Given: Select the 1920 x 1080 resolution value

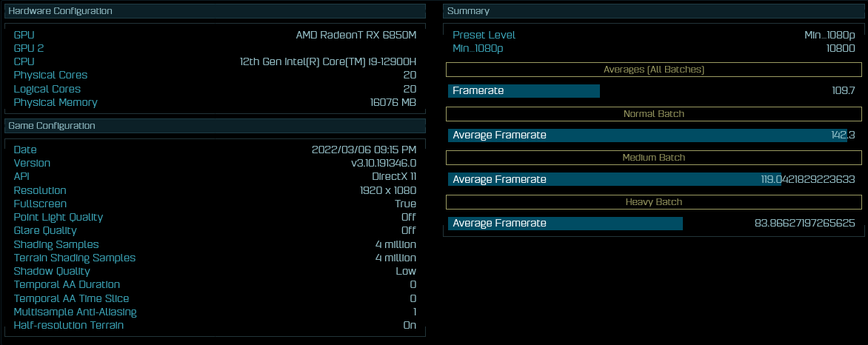Looking at the screenshot, I should coord(387,190).
